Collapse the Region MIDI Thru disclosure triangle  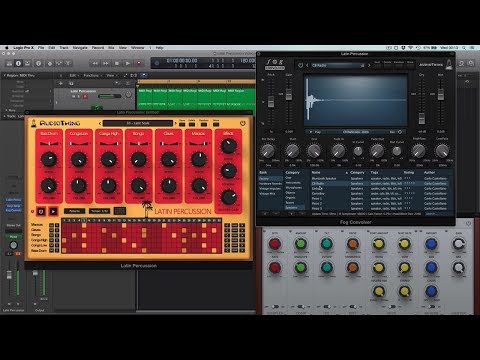tap(5, 76)
